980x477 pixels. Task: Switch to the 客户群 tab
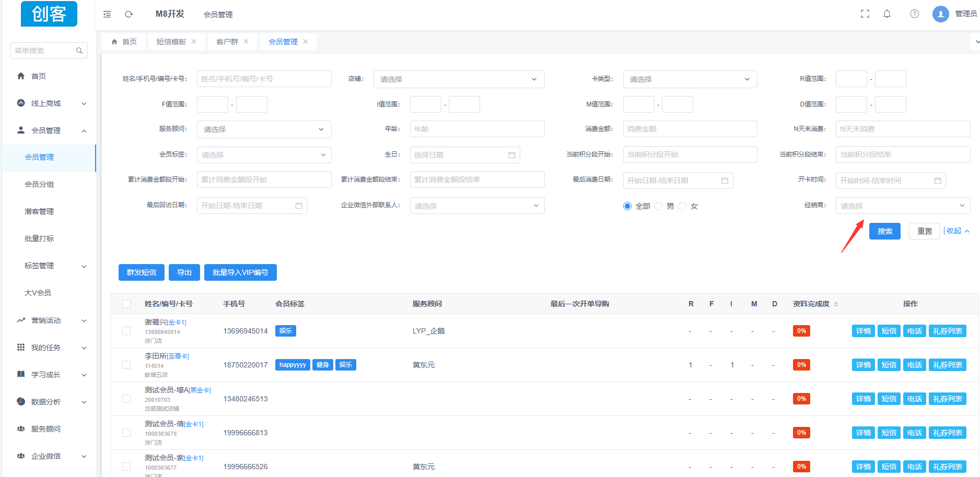tap(227, 42)
